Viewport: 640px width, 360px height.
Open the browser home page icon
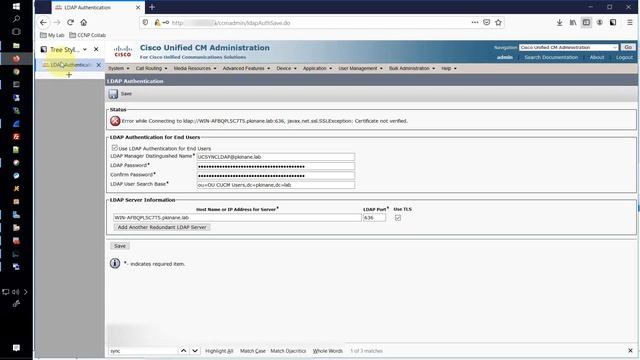[84, 22]
